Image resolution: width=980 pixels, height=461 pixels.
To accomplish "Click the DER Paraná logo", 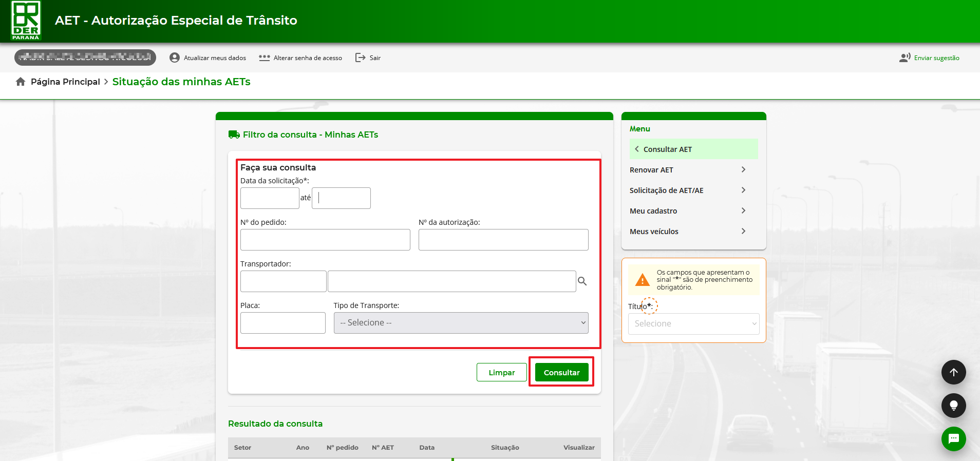I will [26, 21].
